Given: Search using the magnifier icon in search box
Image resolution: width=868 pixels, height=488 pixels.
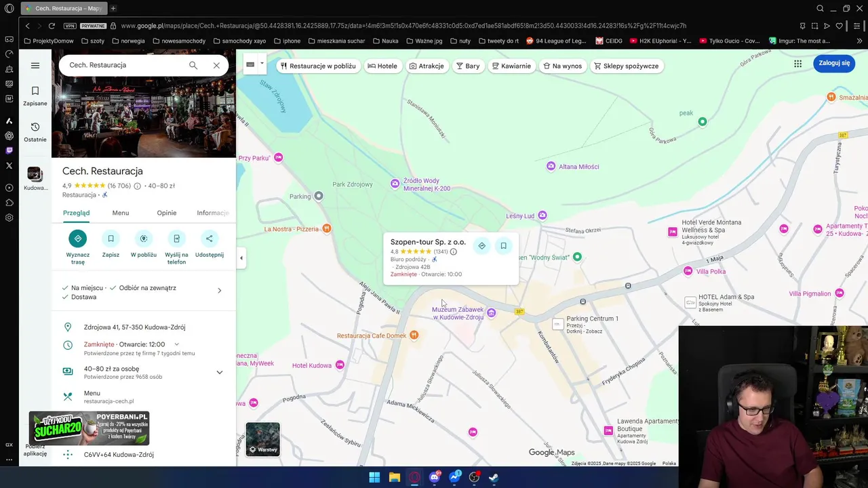Looking at the screenshot, I should [193, 65].
